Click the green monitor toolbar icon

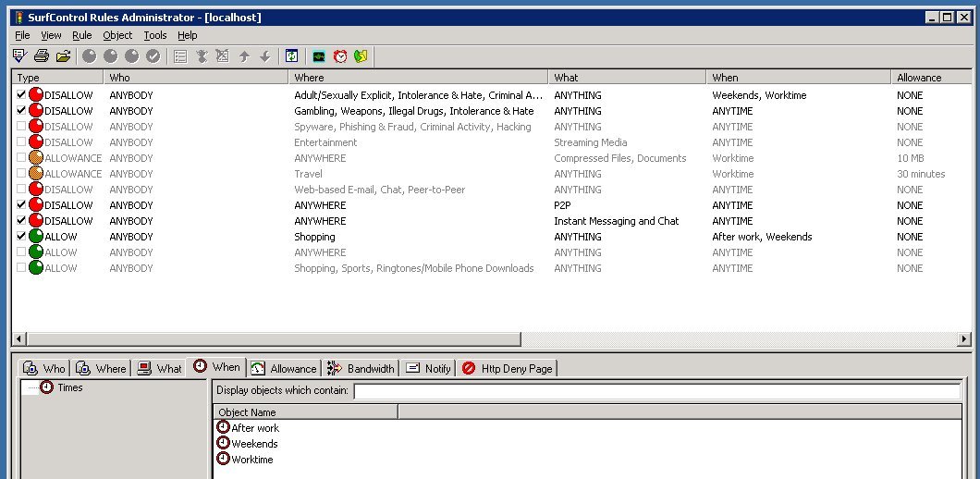pos(319,56)
